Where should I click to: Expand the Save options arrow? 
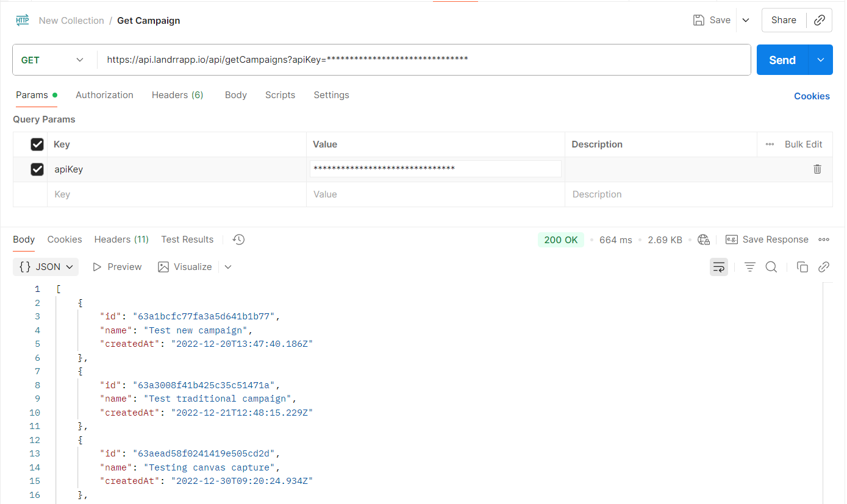(745, 20)
